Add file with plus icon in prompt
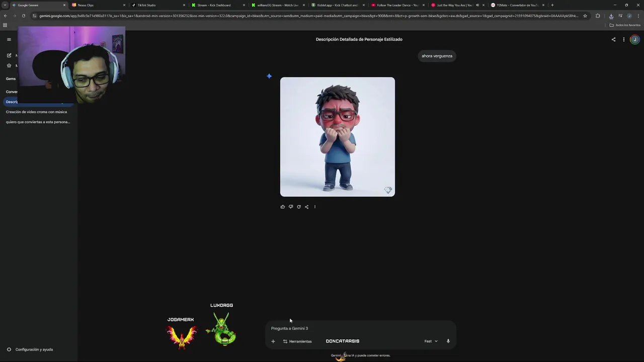Image resolution: width=644 pixels, height=362 pixels. click(x=273, y=341)
